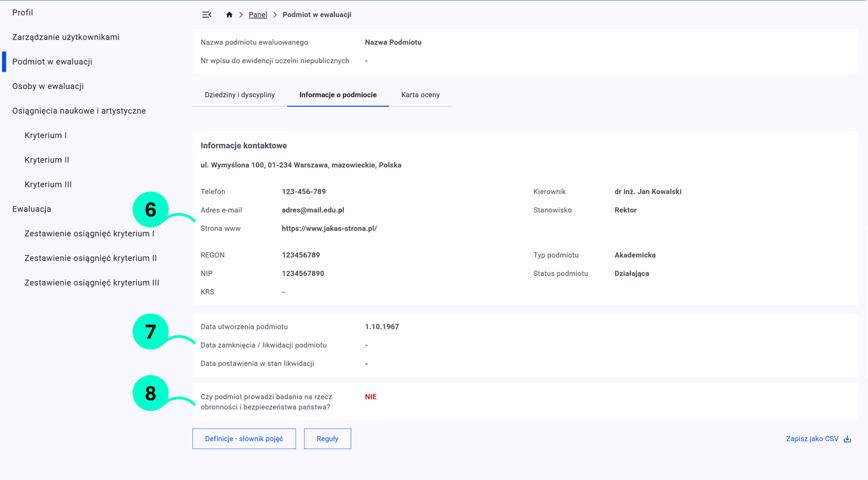Click Definicje - słownik pojęć button
This screenshot has height=480, width=868.
click(x=244, y=439)
